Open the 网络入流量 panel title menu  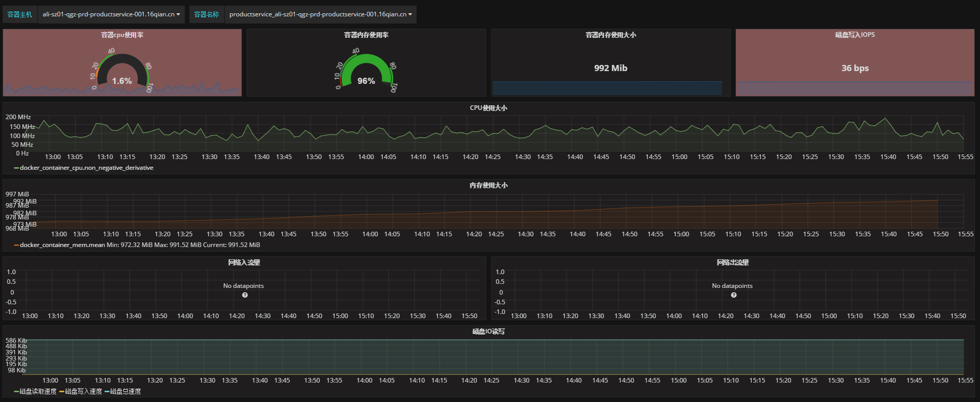tap(244, 262)
